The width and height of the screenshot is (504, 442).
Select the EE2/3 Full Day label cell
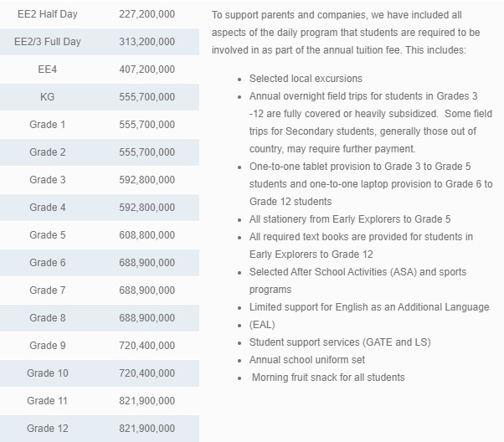pos(47,42)
